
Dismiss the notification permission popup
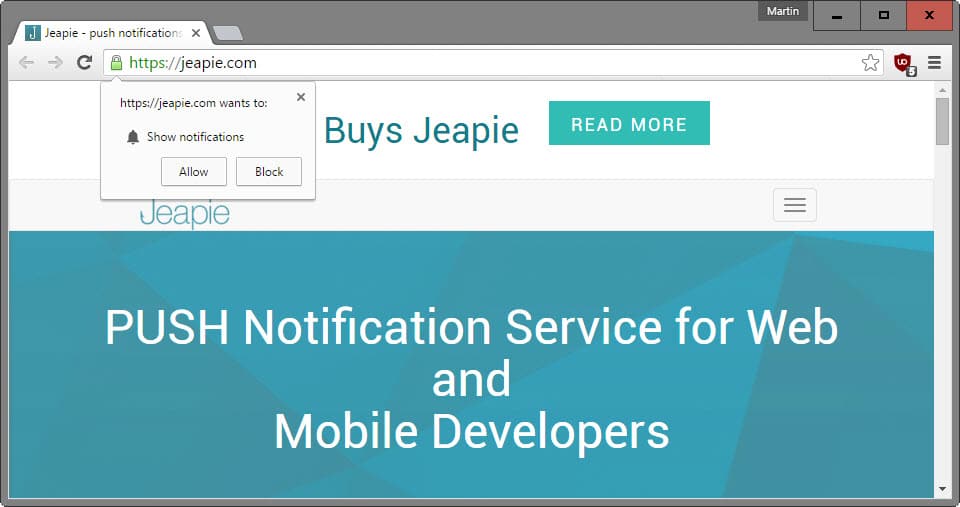(301, 97)
